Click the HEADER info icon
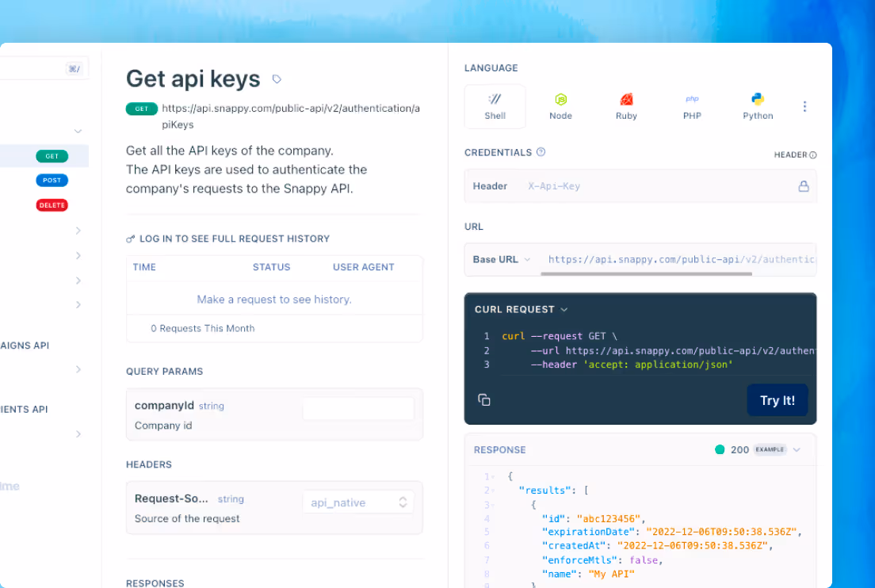Viewport: 875px width, 588px height. click(x=812, y=155)
